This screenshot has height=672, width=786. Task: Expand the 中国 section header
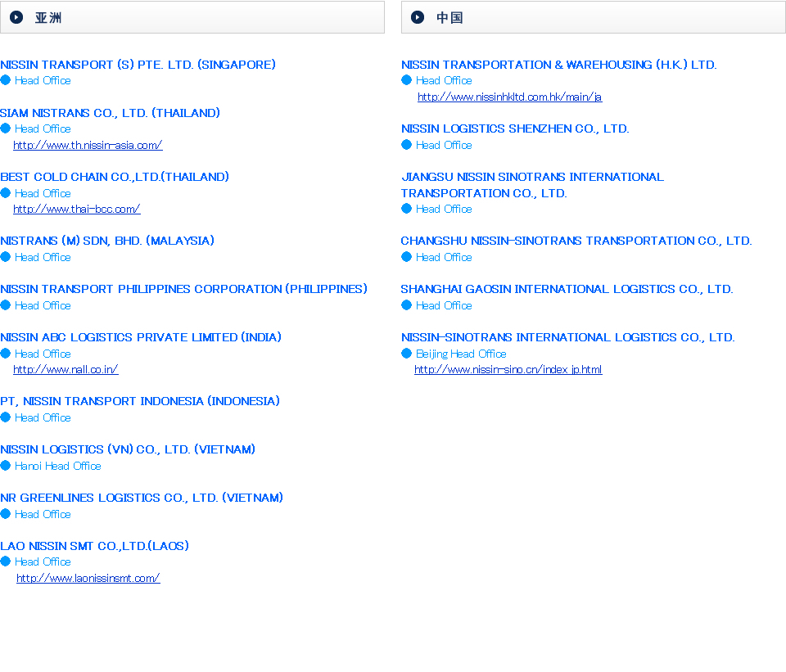594,17
